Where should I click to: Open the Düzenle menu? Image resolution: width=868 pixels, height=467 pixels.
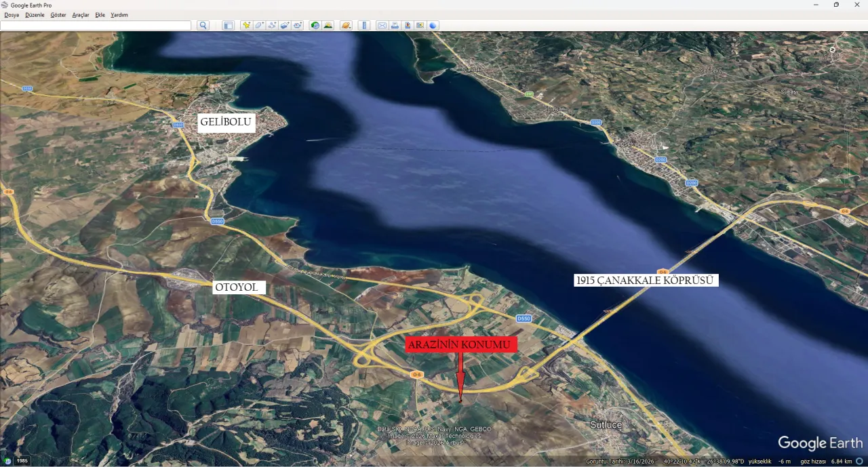tap(35, 15)
